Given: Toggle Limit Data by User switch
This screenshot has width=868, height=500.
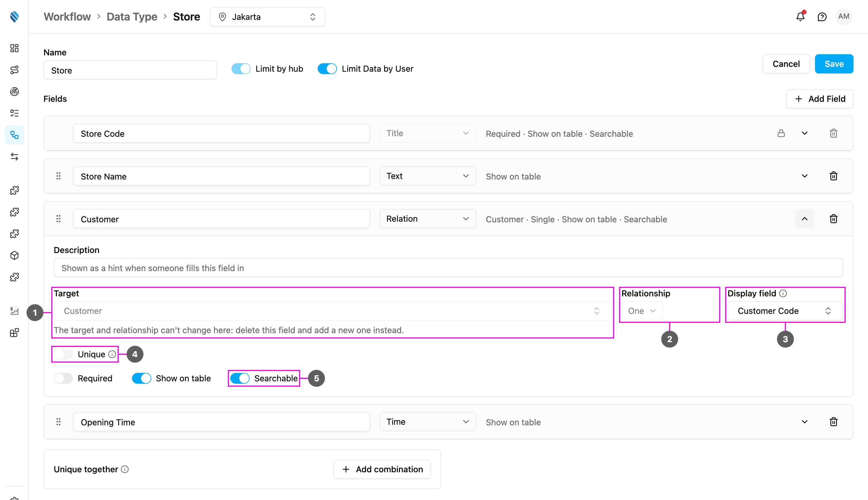Looking at the screenshot, I should point(327,69).
